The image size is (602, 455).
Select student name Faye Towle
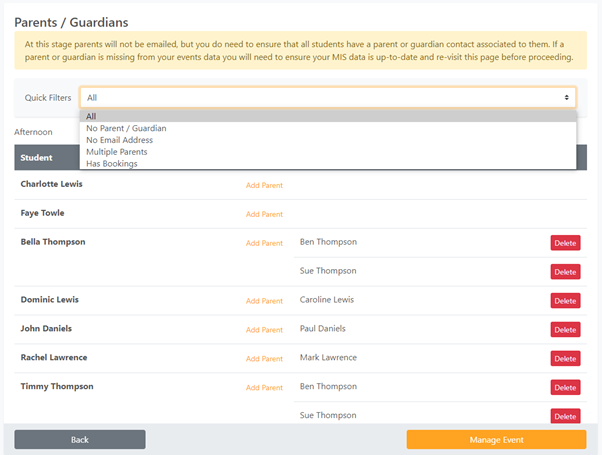(42, 213)
